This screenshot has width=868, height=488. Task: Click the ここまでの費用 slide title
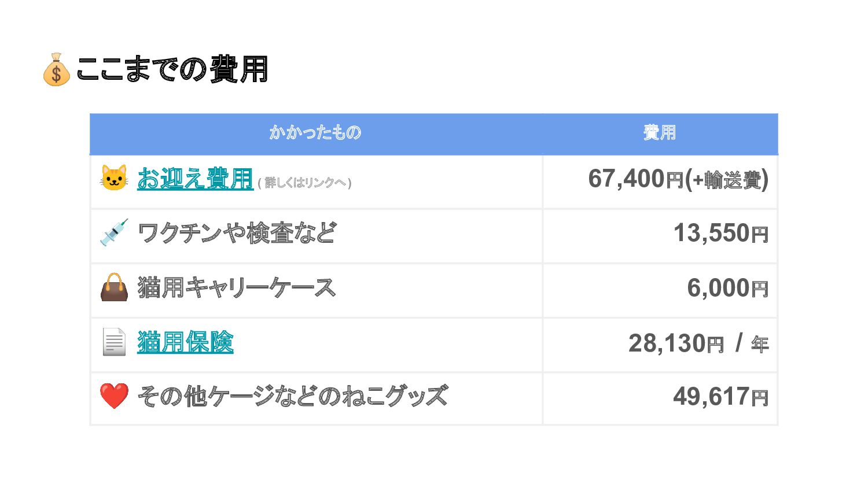point(172,69)
